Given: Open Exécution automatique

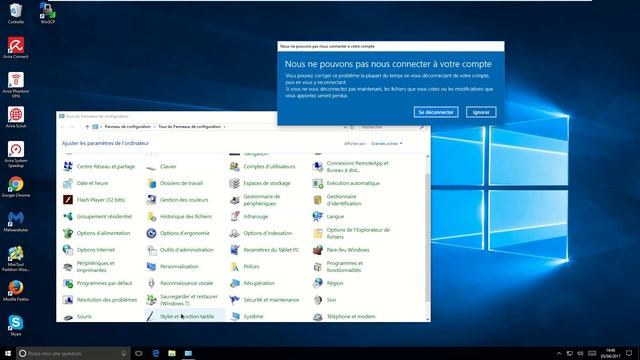Looking at the screenshot, I should pos(346,183).
